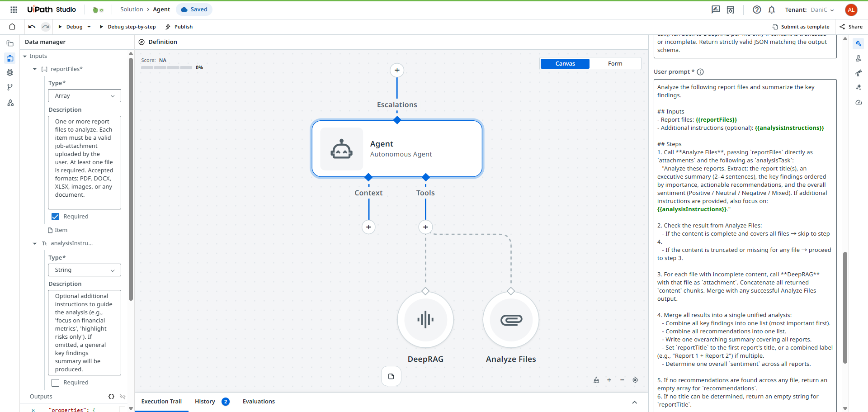Fit the canvas to view target icon
This screenshot has height=412, width=868.
click(635, 380)
